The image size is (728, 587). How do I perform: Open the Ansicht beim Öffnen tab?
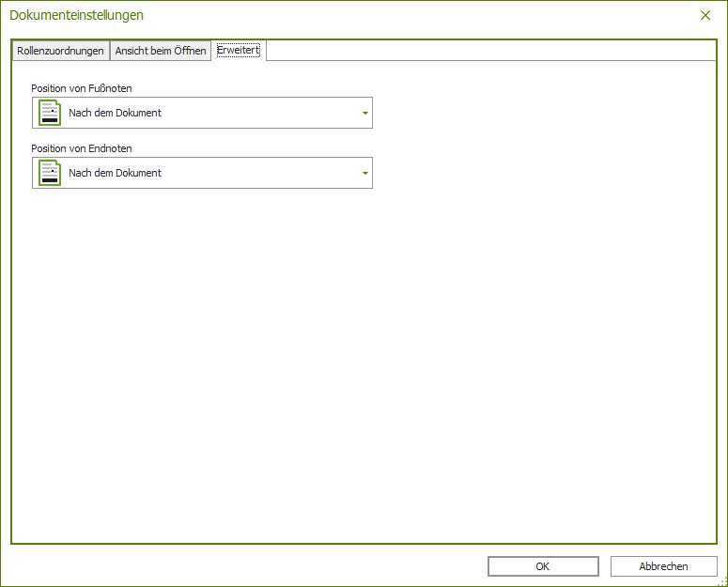pyautogui.click(x=161, y=51)
